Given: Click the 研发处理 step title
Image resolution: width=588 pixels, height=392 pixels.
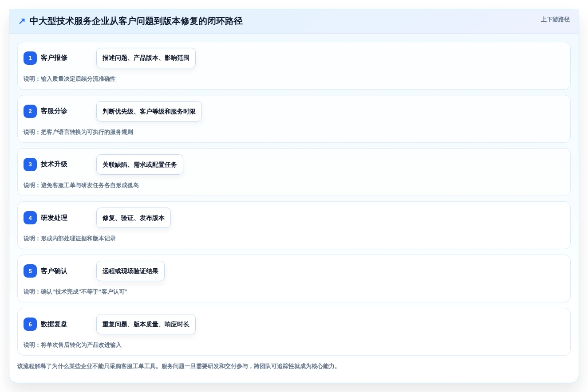Looking at the screenshot, I should click(x=54, y=217).
